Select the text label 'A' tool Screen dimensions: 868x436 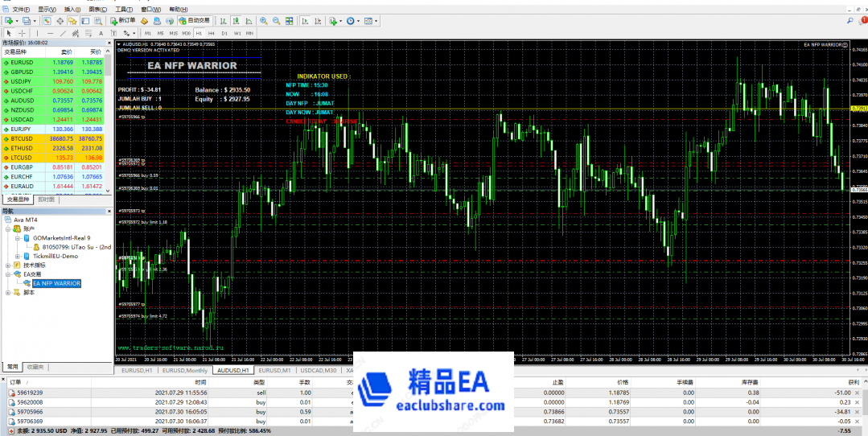tap(101, 33)
